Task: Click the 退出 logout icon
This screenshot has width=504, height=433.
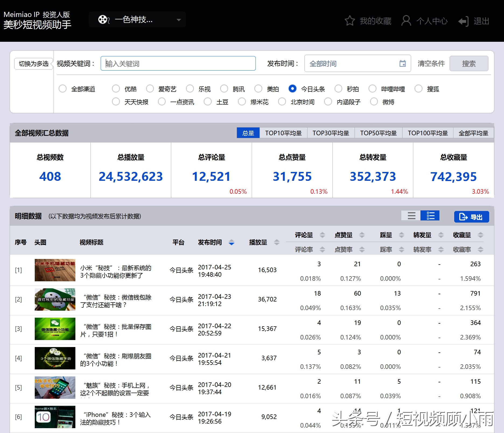Action: [463, 21]
